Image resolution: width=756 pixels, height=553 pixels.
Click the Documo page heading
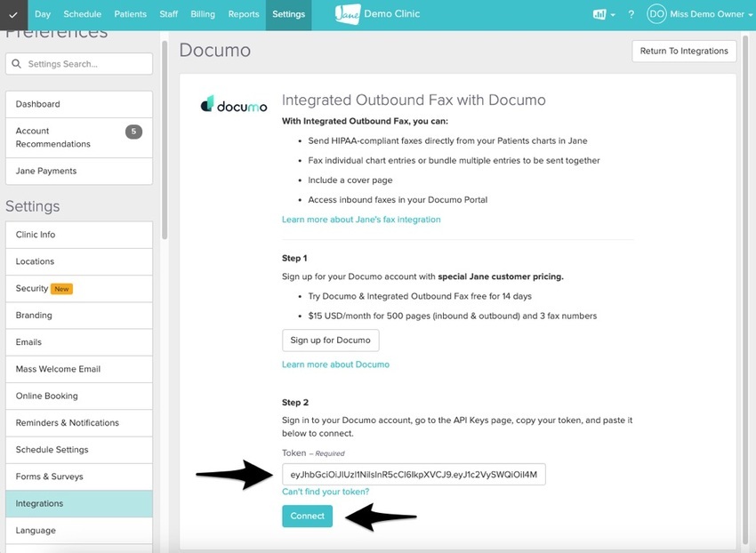pos(215,50)
